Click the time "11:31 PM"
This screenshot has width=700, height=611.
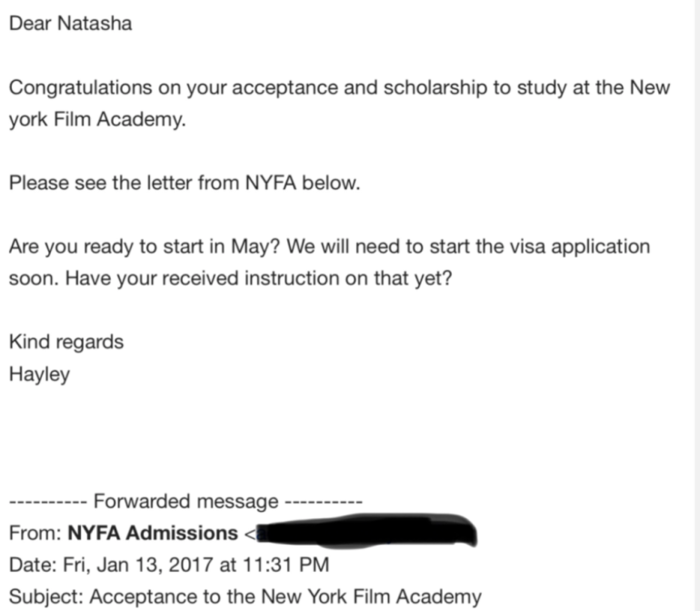click(285, 565)
